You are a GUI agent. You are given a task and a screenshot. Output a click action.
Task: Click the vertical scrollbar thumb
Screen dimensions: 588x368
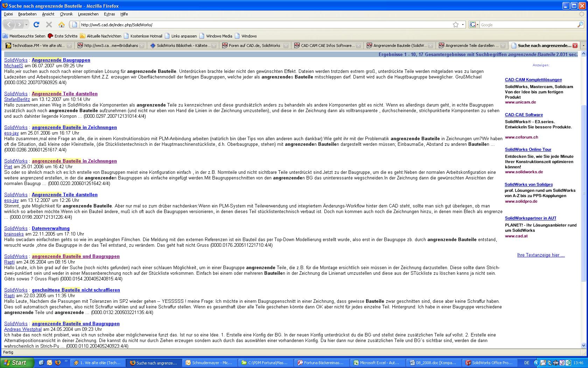tap(583, 193)
